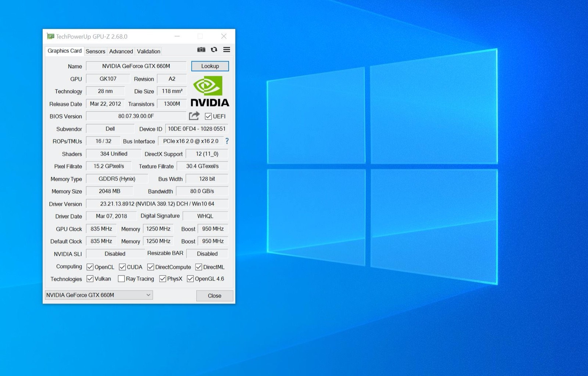This screenshot has height=376, width=588.
Task: Toggle the CUDA checkbox
Action: point(122,267)
